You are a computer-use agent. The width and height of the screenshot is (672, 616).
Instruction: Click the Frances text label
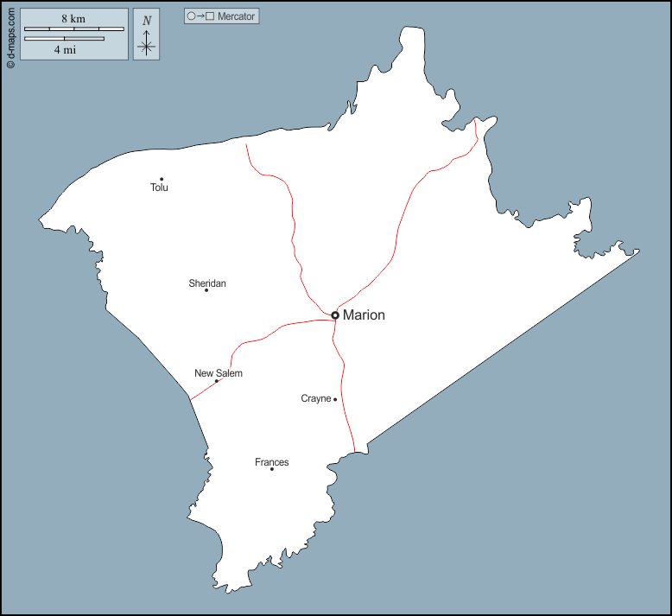click(272, 462)
